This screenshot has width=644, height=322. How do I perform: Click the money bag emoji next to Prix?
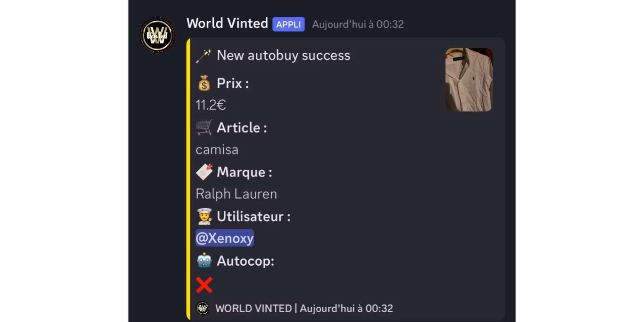coord(204,83)
